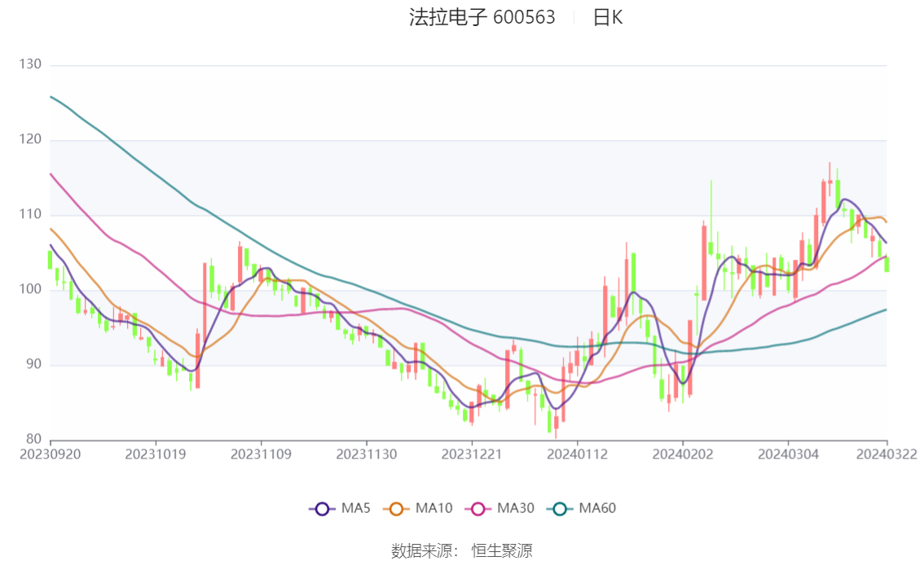The height and width of the screenshot is (561, 924).
Task: Select the 20231130 date axis label
Action: coord(367,454)
